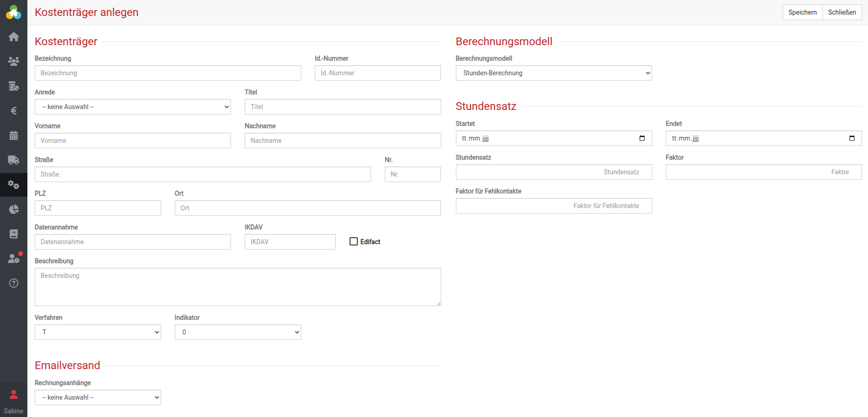Open the pie chart statistics icon
The height and width of the screenshot is (417, 868).
tap(14, 209)
